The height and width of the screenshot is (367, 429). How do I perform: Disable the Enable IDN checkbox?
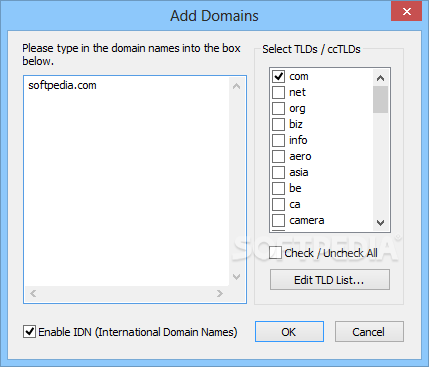tap(29, 332)
